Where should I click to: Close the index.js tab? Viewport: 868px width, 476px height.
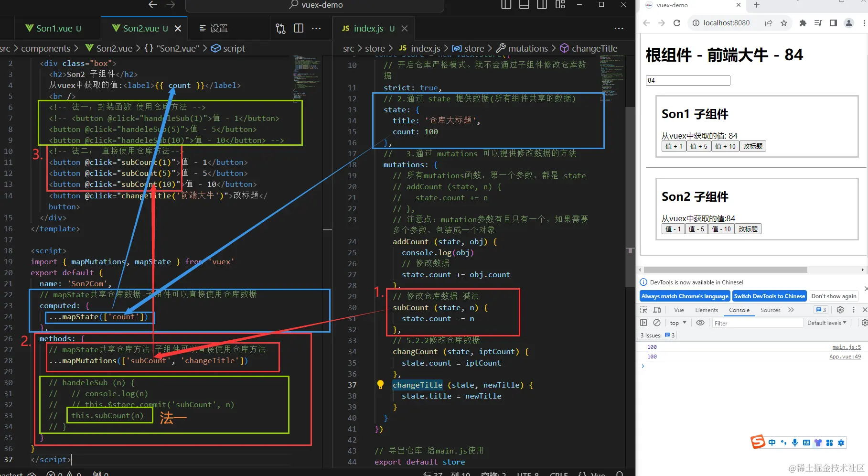point(405,29)
